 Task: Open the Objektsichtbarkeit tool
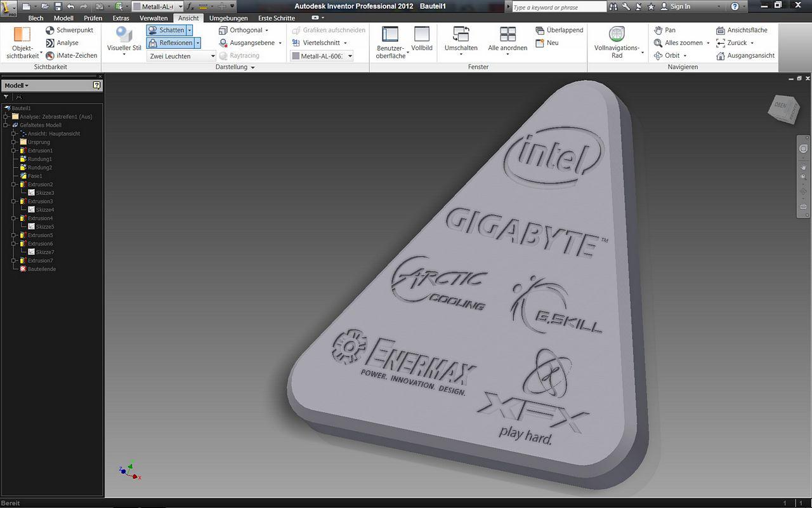(23, 42)
